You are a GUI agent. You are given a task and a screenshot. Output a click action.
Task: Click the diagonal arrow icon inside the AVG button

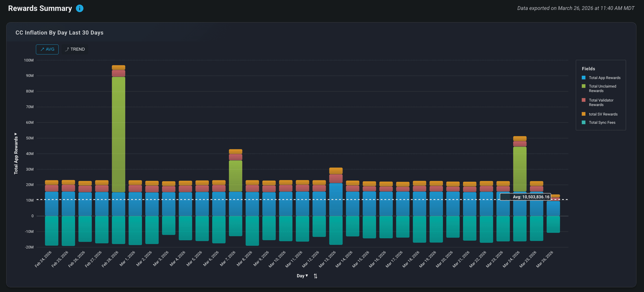pos(42,49)
